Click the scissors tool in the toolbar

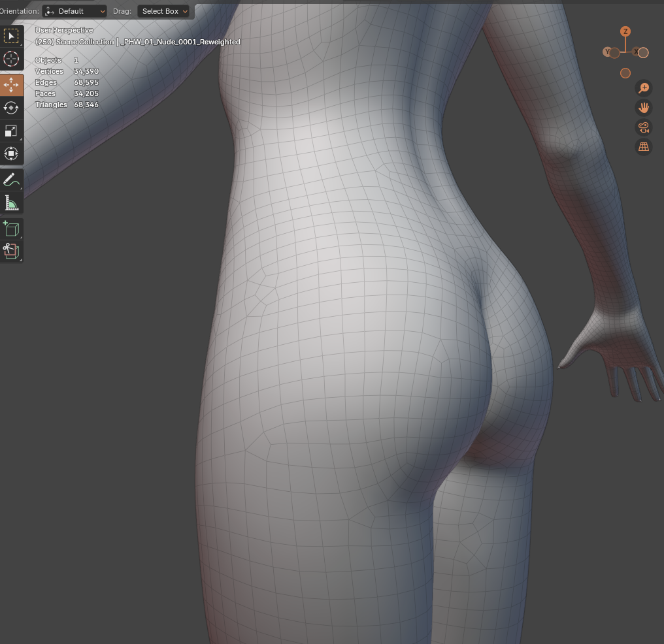point(11,250)
